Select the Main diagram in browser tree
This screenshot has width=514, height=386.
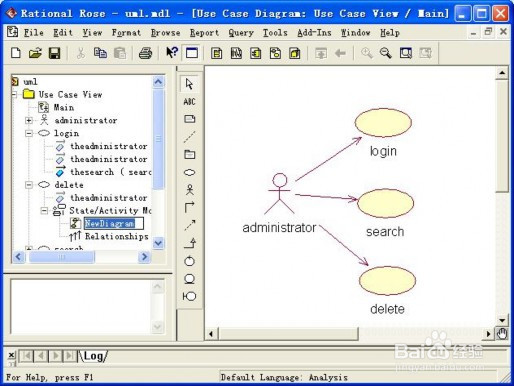pyautogui.click(x=64, y=107)
